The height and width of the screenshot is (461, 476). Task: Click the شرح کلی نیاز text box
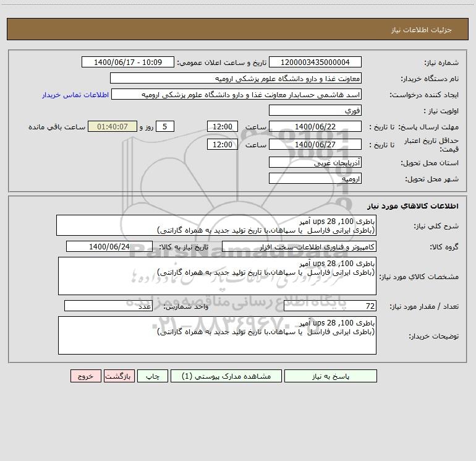tap(216, 225)
